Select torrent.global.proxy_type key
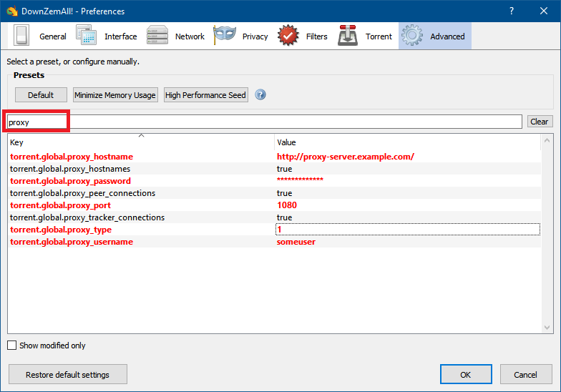Screen dimensions: 561x392 [x=61, y=230]
